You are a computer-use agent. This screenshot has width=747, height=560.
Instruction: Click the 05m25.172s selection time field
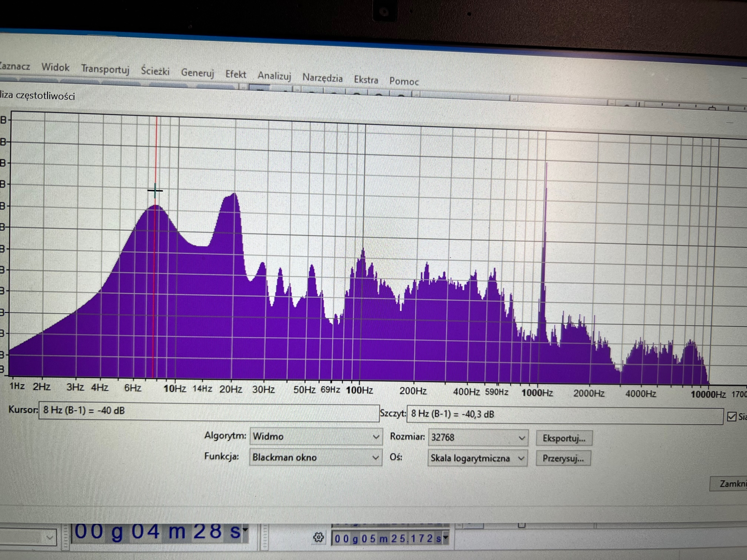tap(387, 538)
